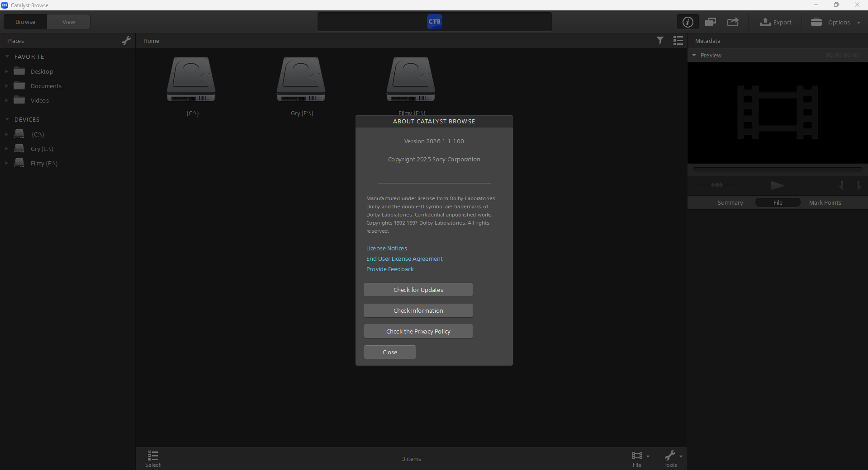This screenshot has height=470, width=868.
Task: Open the Export function
Action: 775,22
